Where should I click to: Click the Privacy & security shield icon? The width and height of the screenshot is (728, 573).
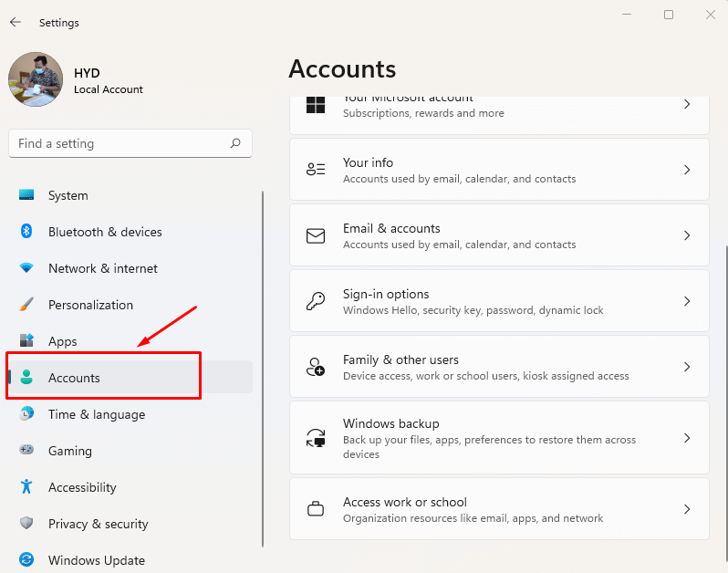point(26,524)
